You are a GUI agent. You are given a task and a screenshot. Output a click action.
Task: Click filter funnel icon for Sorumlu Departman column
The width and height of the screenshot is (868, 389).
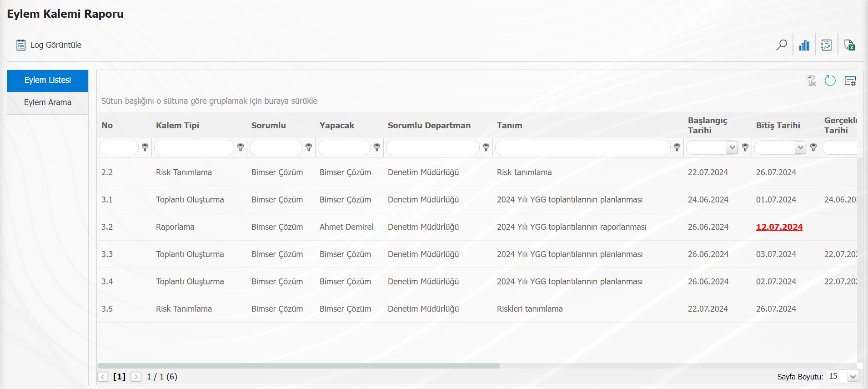[486, 147]
